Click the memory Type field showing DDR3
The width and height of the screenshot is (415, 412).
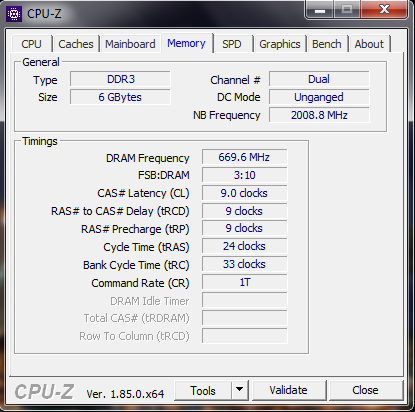(x=120, y=79)
